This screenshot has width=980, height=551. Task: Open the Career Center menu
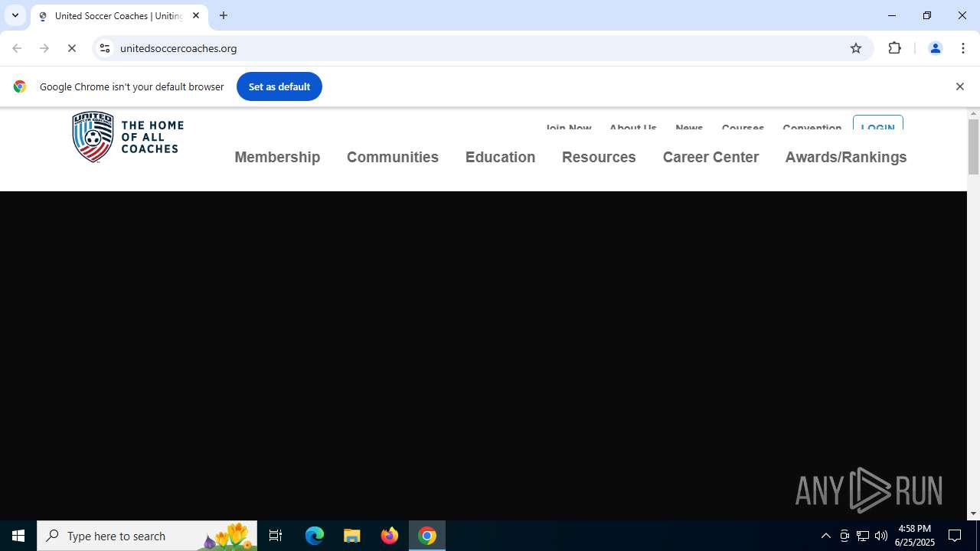[x=710, y=157]
